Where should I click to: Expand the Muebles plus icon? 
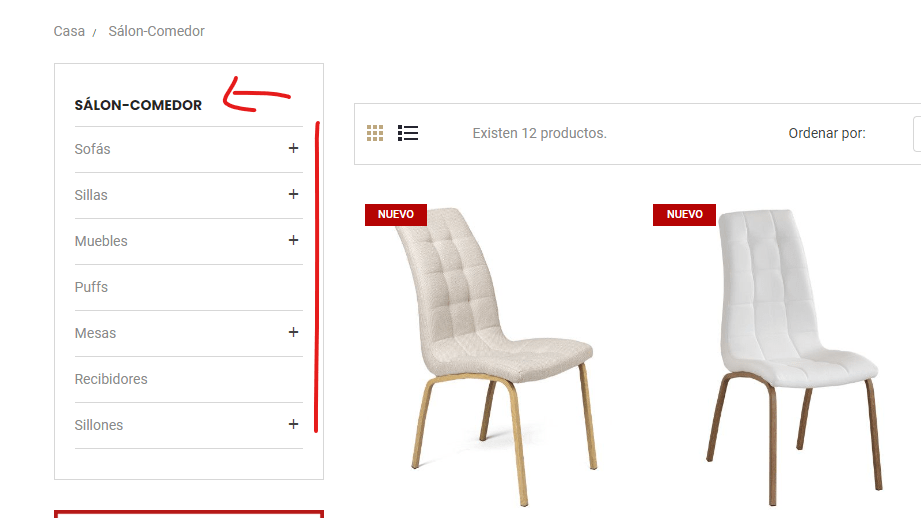pyautogui.click(x=293, y=240)
